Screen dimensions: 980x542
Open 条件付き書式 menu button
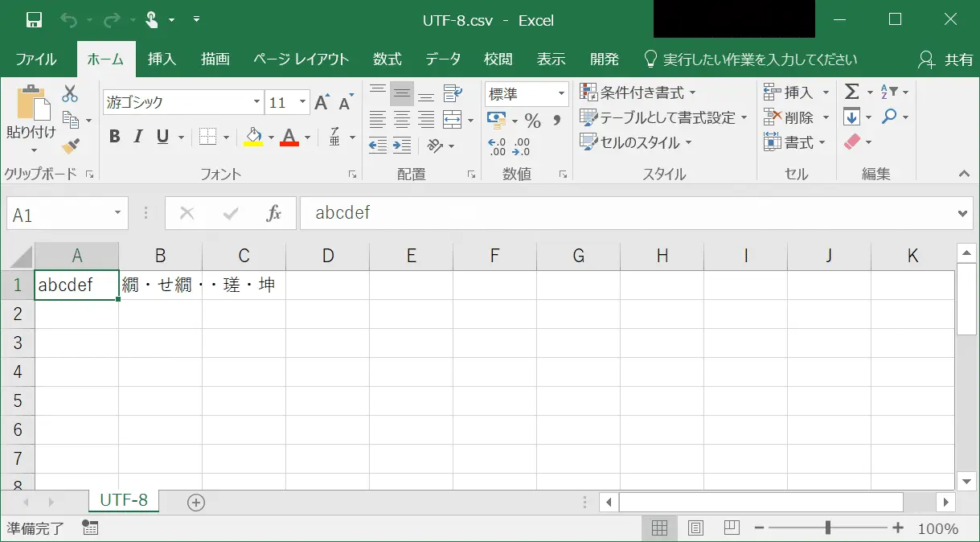point(638,92)
